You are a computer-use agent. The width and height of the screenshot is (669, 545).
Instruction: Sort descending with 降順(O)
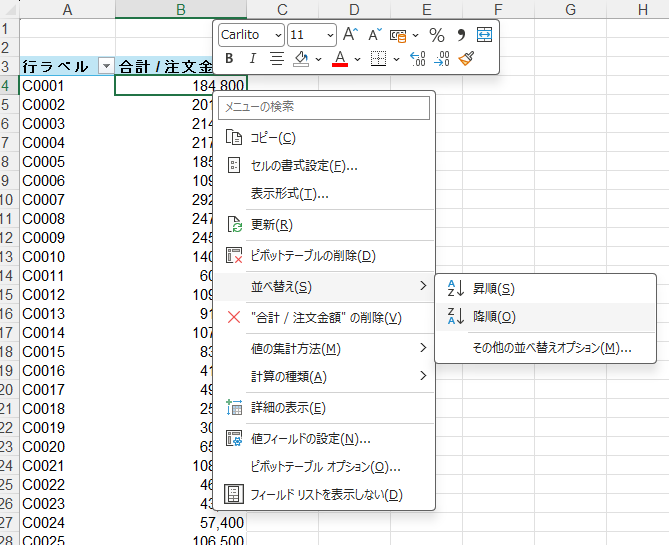(x=545, y=317)
